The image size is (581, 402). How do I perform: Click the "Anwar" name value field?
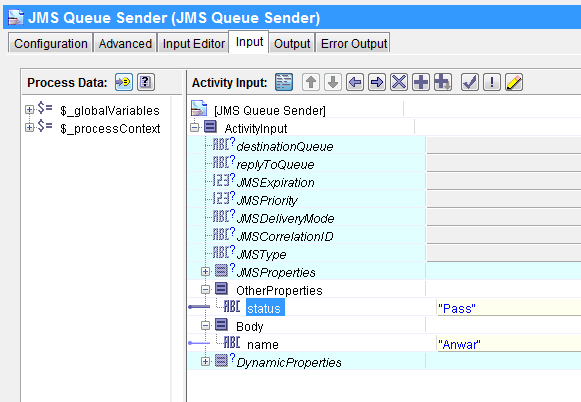click(x=509, y=344)
